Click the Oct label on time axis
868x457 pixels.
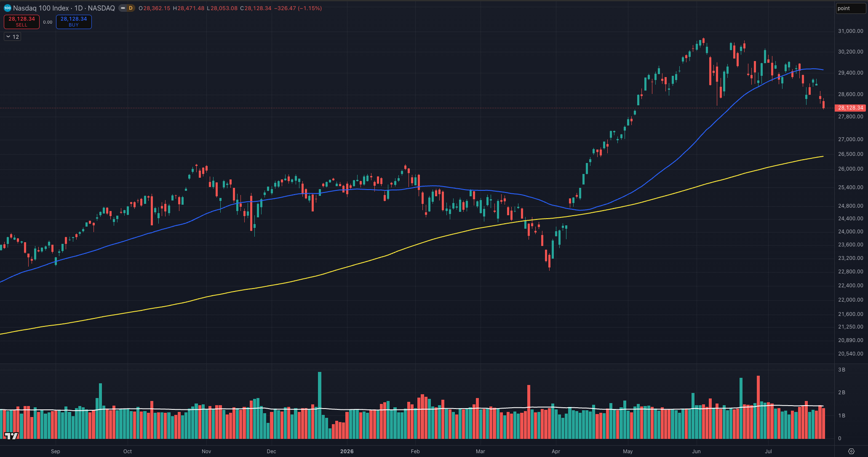(x=128, y=452)
